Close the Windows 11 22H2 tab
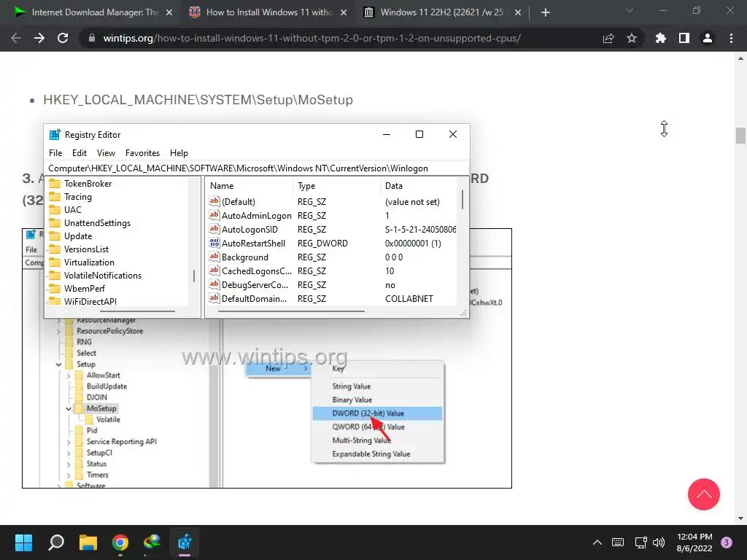747x560 pixels. coord(518,12)
